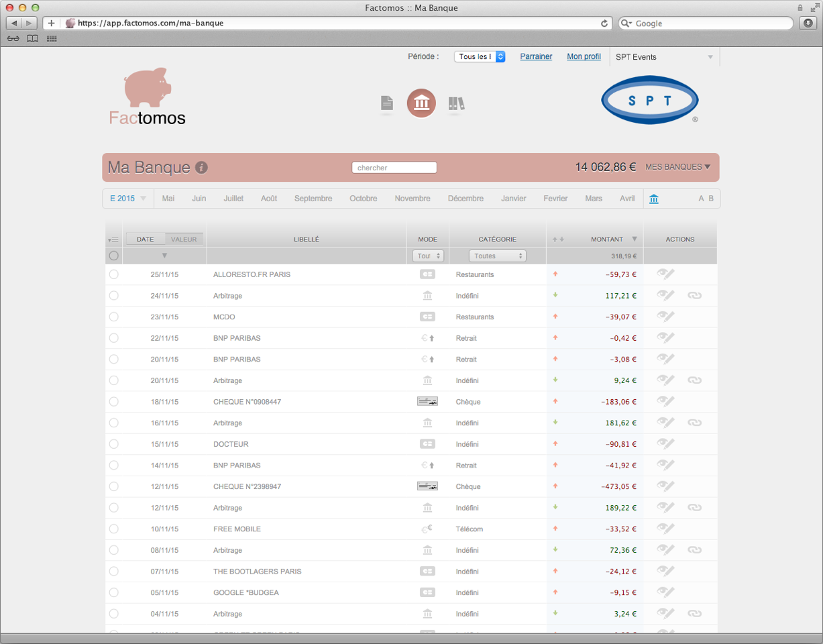
Task: Click the B button in the month bar
Action: click(x=711, y=199)
